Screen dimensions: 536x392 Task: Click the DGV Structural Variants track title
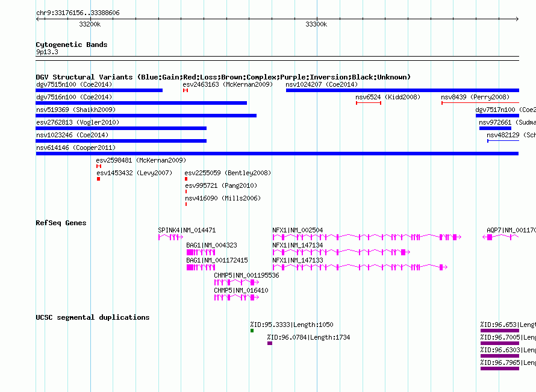223,77
